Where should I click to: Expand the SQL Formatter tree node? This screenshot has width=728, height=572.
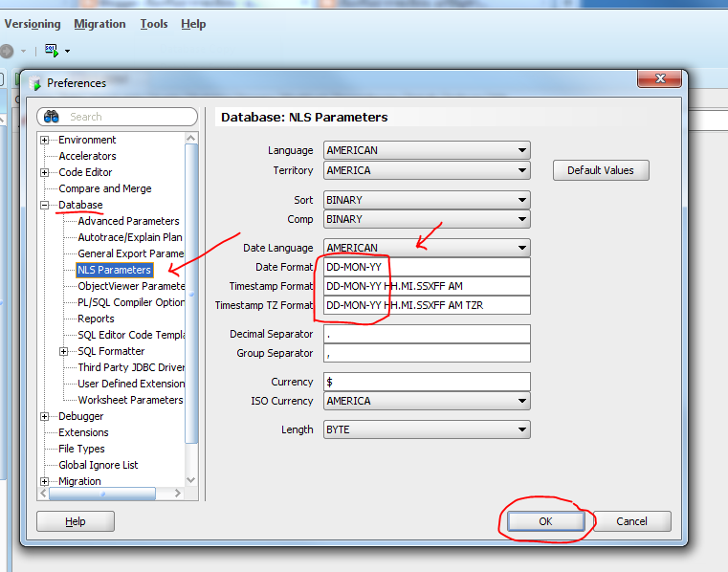[x=64, y=351]
